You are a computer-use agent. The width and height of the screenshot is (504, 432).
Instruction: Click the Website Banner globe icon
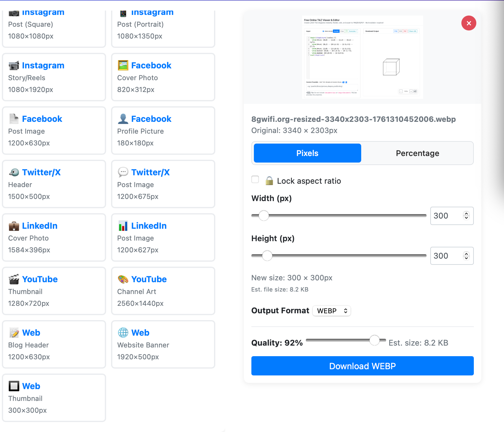point(123,333)
